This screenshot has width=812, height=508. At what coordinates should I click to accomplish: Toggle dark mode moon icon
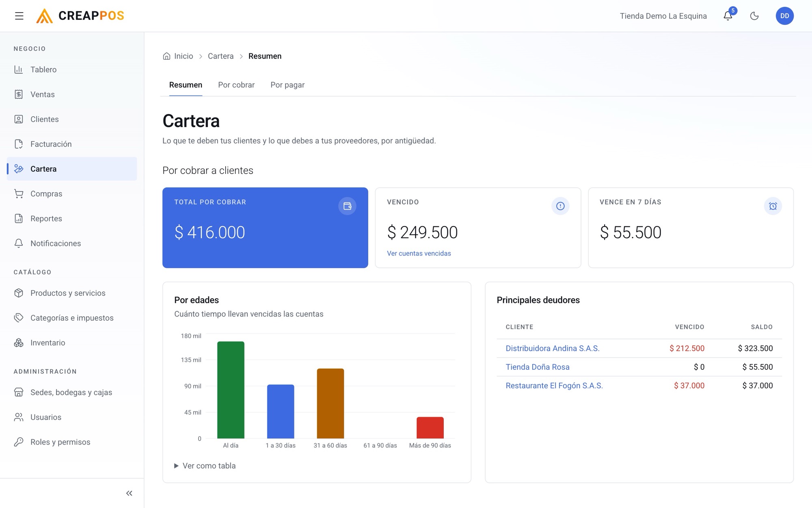(x=754, y=16)
